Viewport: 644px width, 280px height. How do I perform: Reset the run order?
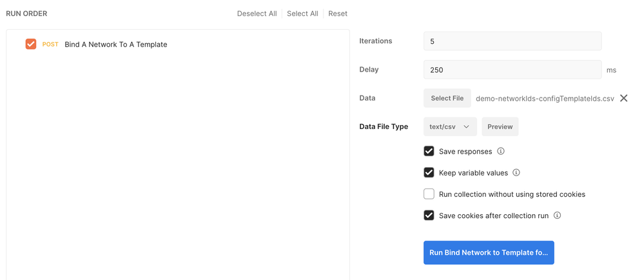click(338, 14)
